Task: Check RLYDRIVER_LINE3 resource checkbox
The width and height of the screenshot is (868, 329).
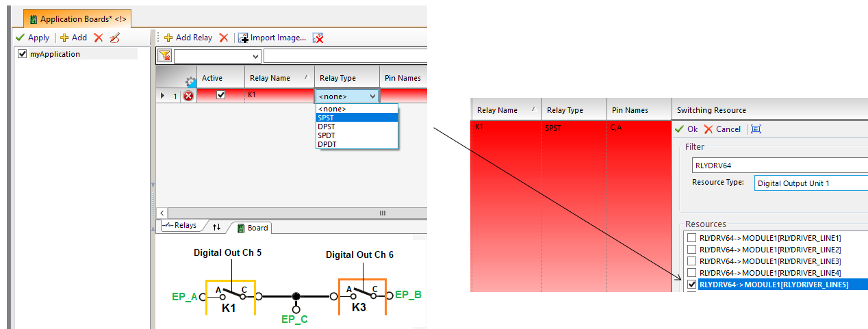Action: (691, 261)
